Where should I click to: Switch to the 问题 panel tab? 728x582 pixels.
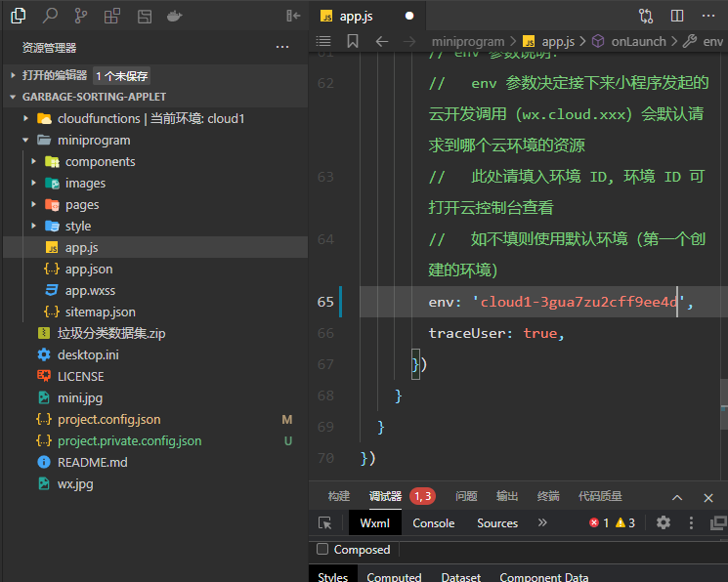[x=466, y=496]
